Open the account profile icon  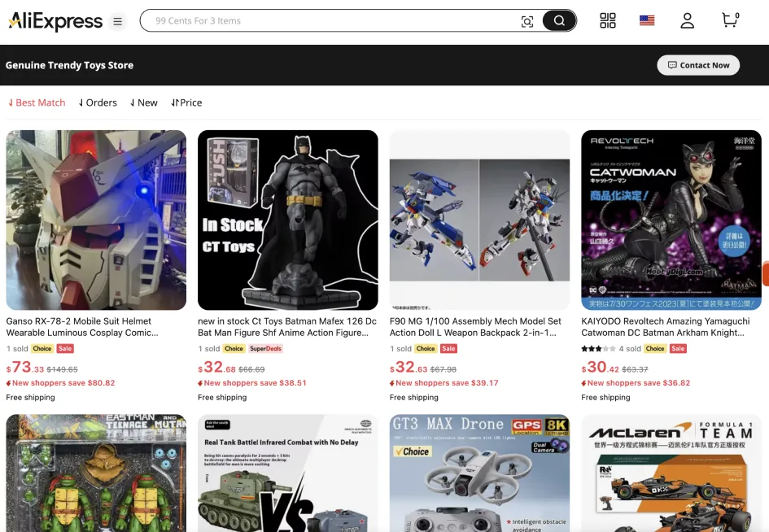tap(688, 21)
